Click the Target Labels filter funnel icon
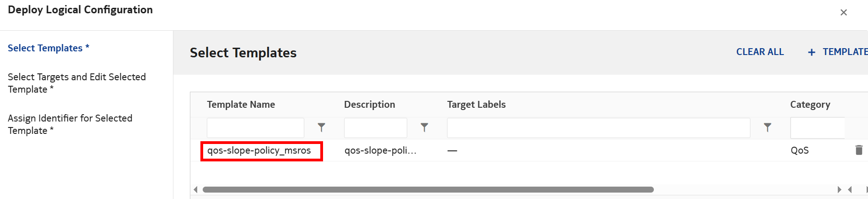This screenshot has width=868, height=199. coord(767,127)
